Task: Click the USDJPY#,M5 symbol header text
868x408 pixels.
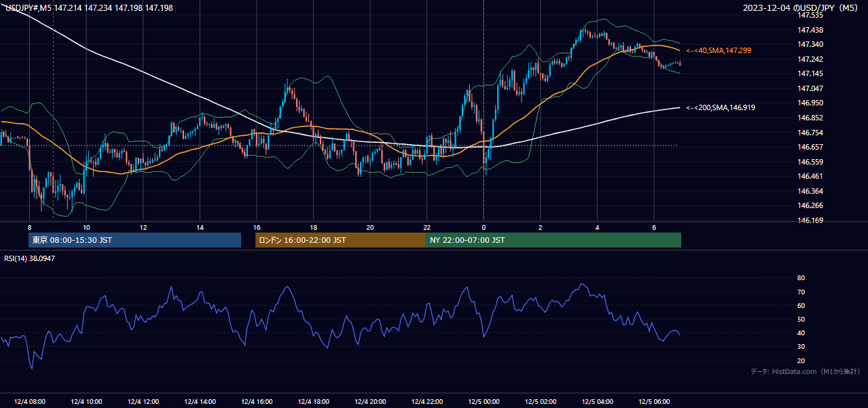Action: (x=88, y=8)
